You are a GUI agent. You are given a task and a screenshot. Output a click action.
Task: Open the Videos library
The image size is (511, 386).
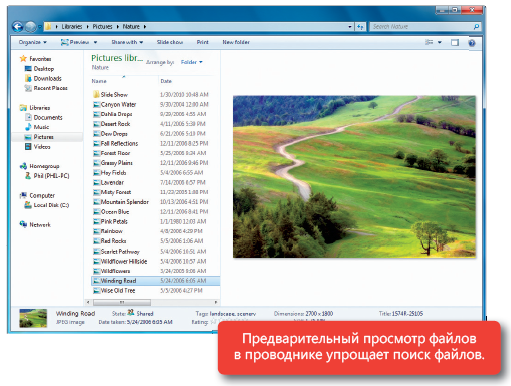click(x=38, y=147)
